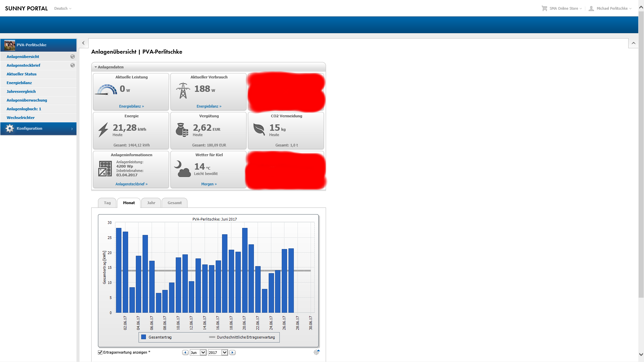
Task: Open the Anlagensteckbrief » link
Action: (x=131, y=184)
